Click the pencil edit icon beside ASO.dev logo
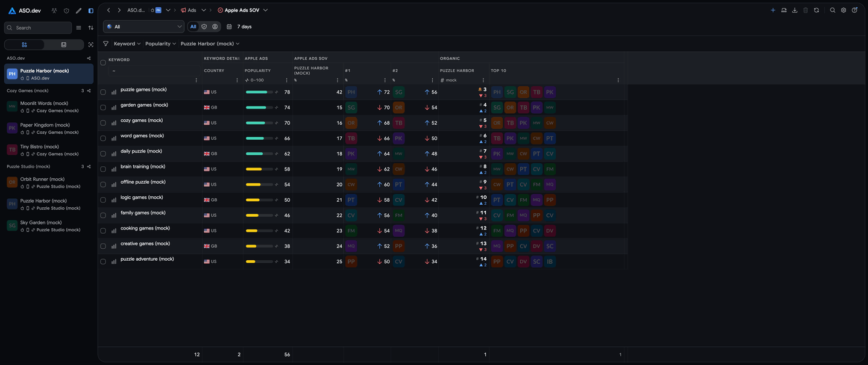Viewport: 868px width, 365px height. click(78, 11)
